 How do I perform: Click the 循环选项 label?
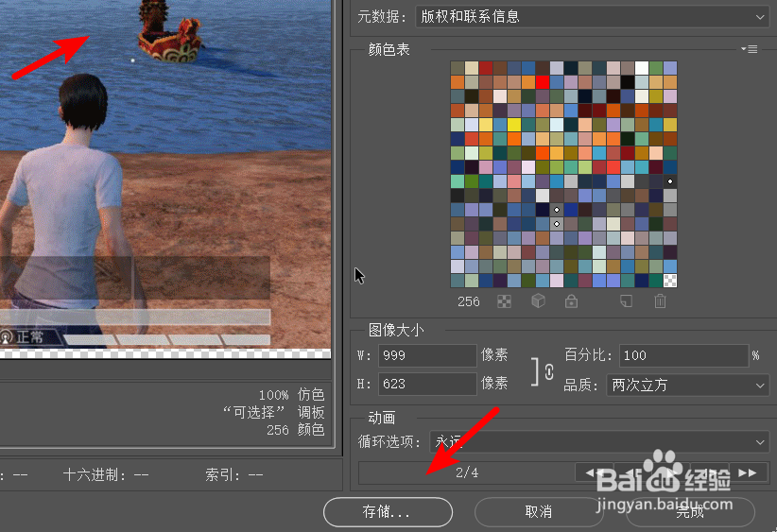pos(389,441)
